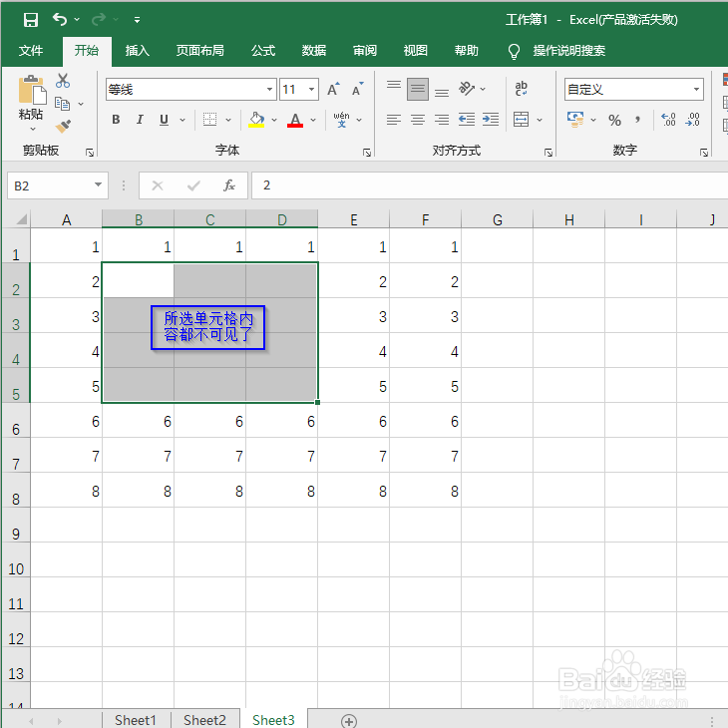Image resolution: width=728 pixels, height=728 pixels.
Task: Align text to the right
Action: coord(442,120)
